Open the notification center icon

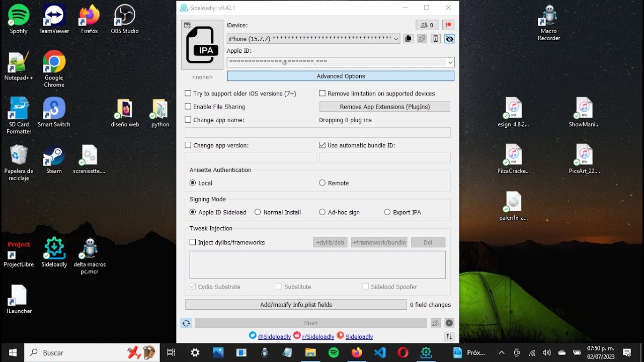pyautogui.click(x=627, y=352)
